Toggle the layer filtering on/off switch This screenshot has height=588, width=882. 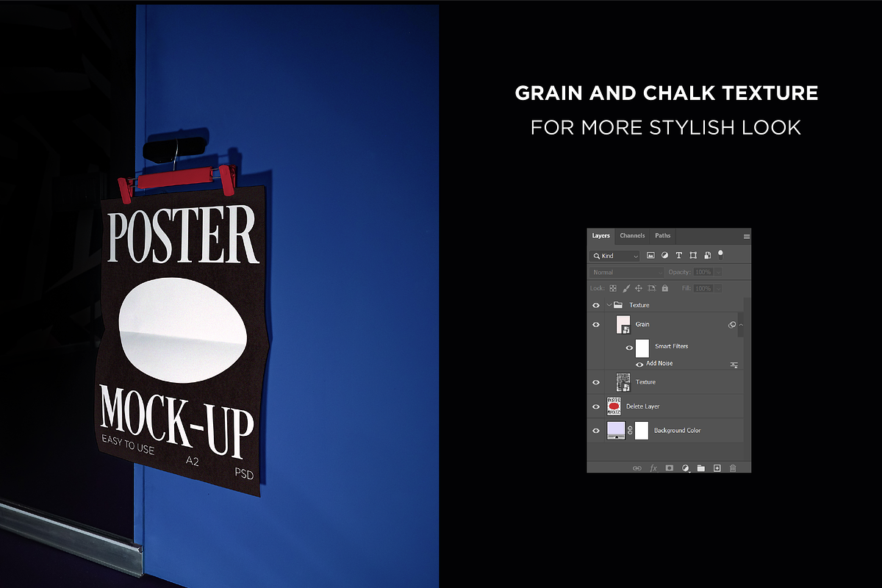tap(720, 254)
